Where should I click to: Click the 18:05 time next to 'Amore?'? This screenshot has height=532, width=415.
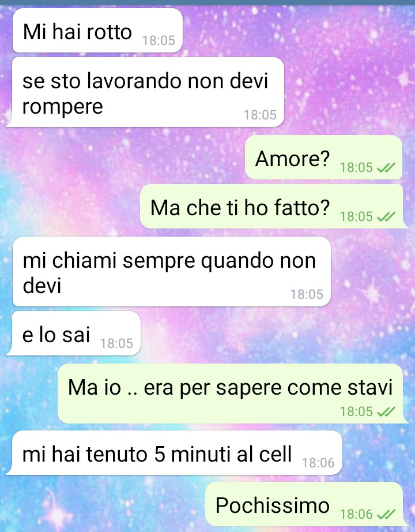(356, 167)
